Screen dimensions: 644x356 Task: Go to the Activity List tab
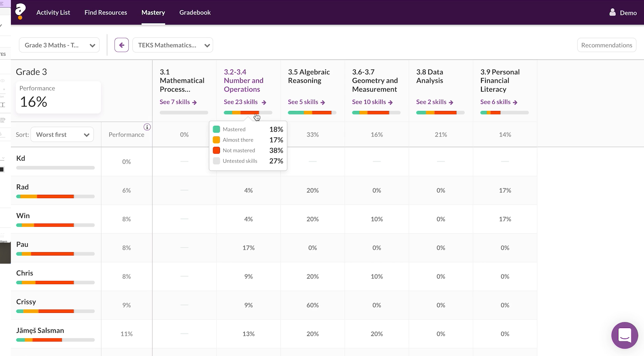point(53,13)
